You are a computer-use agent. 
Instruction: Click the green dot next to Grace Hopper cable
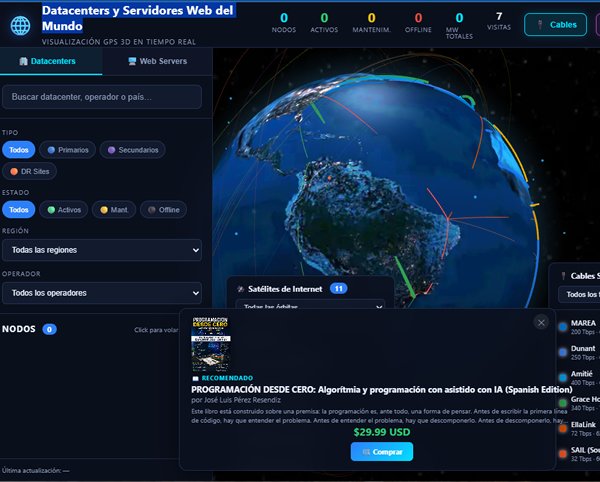pyautogui.click(x=563, y=403)
